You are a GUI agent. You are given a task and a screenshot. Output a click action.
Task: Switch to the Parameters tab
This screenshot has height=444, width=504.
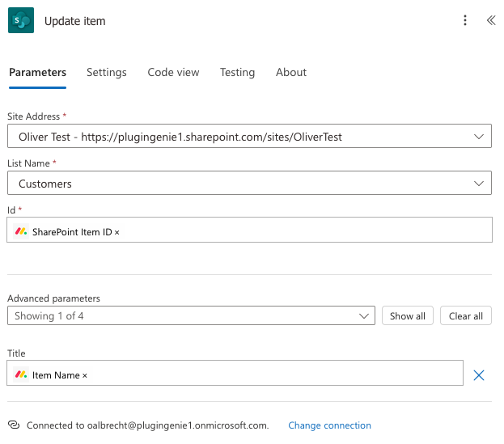37,72
